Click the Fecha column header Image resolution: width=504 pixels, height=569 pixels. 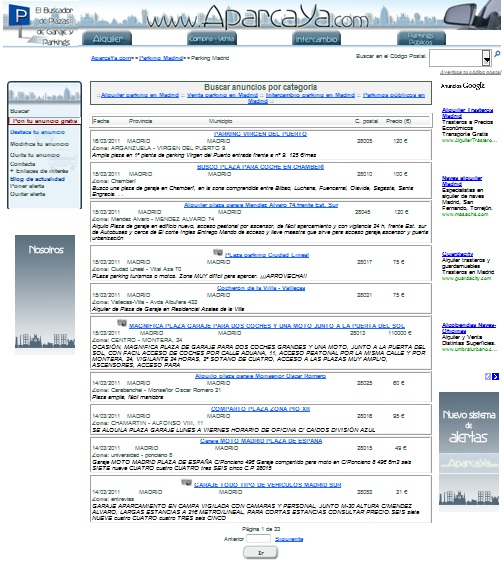pos(101,121)
